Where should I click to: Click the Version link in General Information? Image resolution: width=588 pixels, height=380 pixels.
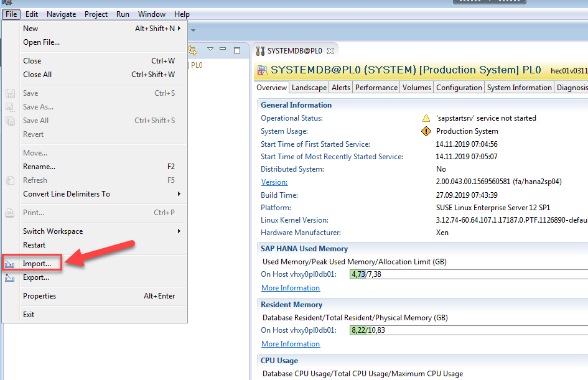274,182
